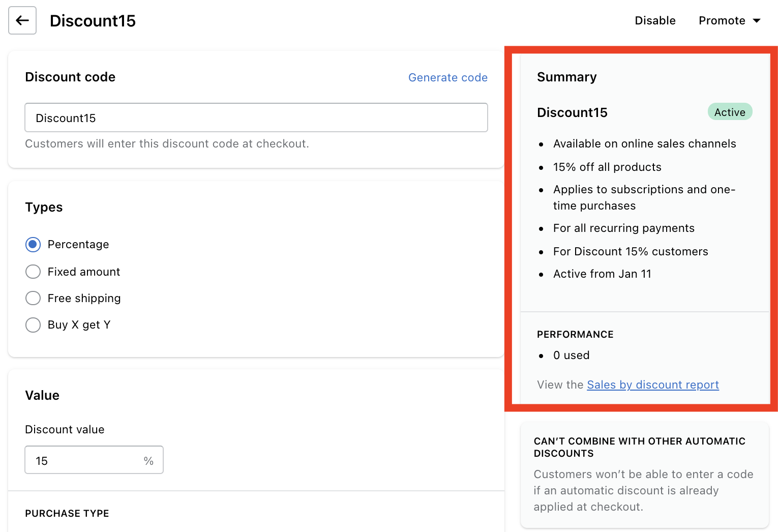Click the Discount value input field
Viewport: 778px width, 532px height.
click(x=84, y=460)
